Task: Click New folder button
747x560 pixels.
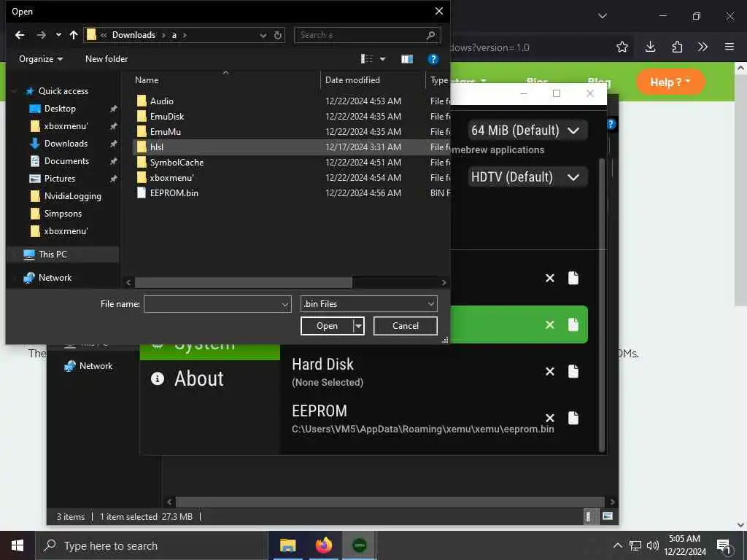Action: click(x=107, y=58)
